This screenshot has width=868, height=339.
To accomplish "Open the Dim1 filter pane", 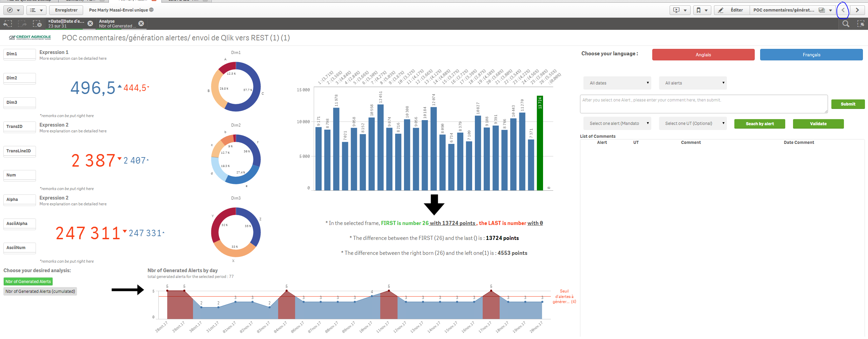I will pyautogui.click(x=20, y=54).
